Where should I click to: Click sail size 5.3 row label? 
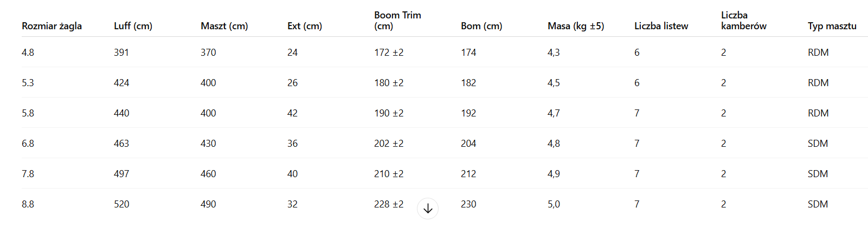tap(28, 83)
